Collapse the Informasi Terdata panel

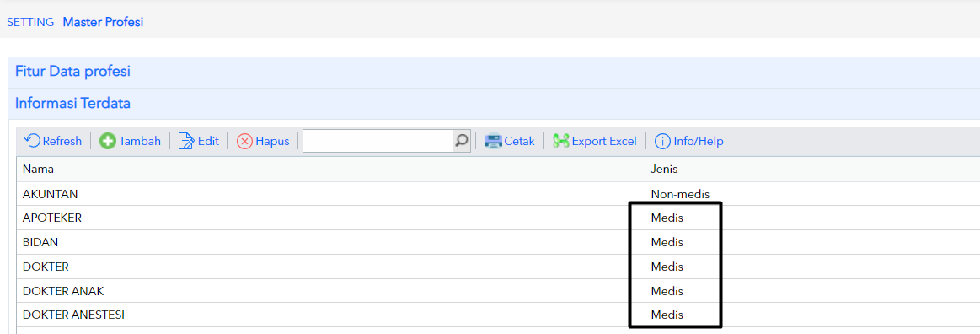point(494,104)
